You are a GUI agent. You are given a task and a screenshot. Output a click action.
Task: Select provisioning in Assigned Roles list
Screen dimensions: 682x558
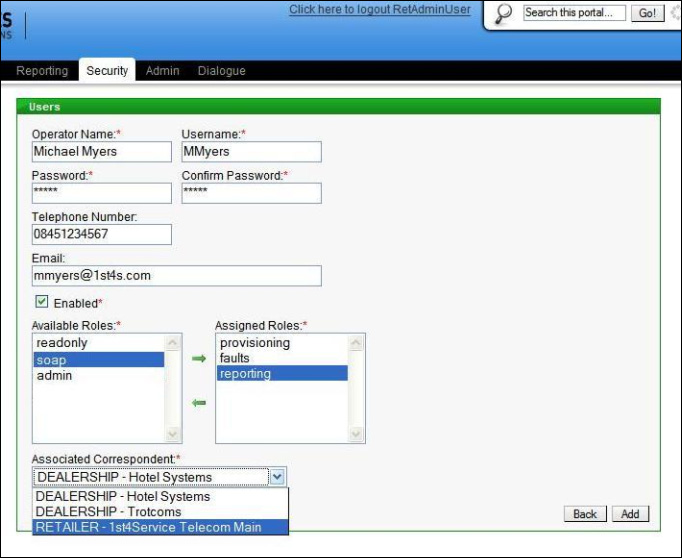[x=255, y=343]
